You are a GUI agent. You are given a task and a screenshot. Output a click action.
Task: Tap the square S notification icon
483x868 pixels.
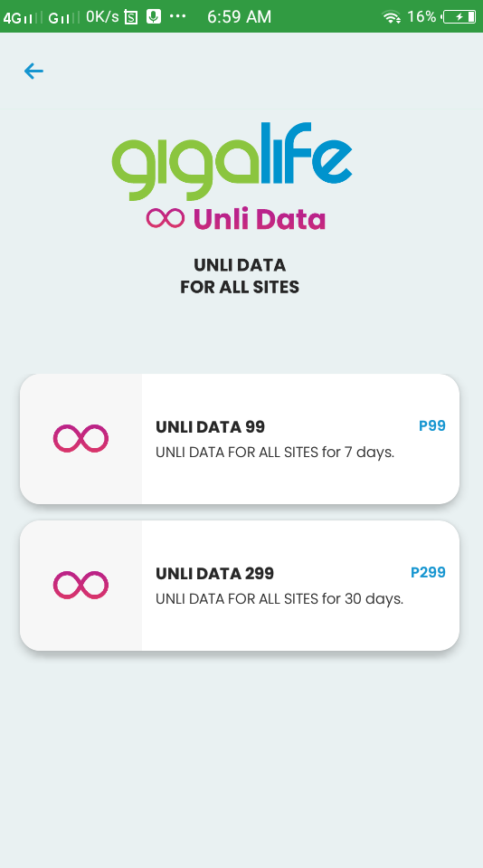(131, 17)
